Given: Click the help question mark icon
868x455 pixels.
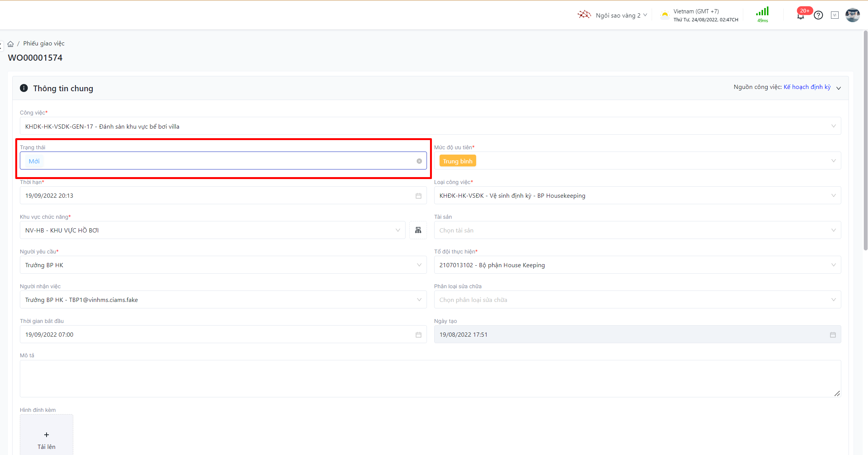Looking at the screenshot, I should [x=818, y=15].
